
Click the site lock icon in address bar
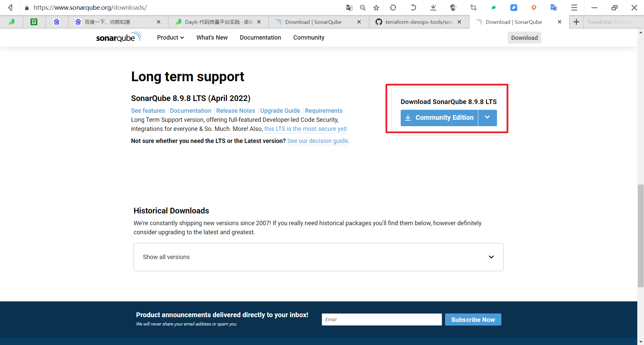pyautogui.click(x=27, y=8)
